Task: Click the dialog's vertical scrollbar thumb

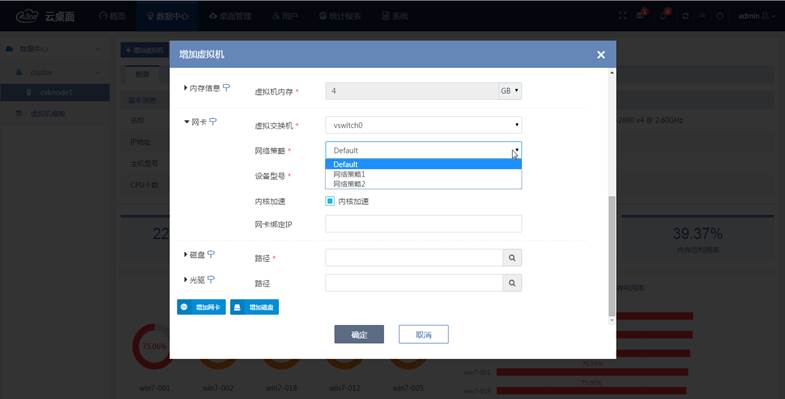Action: (x=611, y=256)
